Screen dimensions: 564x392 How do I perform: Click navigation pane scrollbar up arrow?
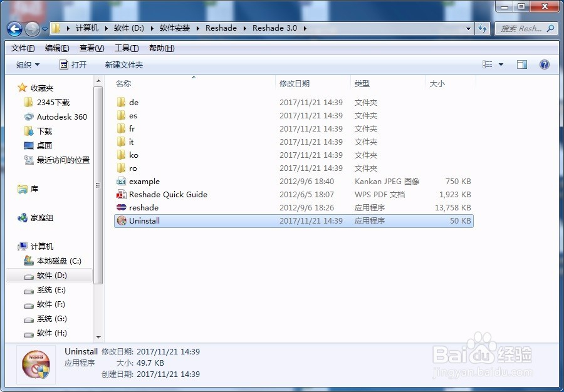[x=98, y=81]
